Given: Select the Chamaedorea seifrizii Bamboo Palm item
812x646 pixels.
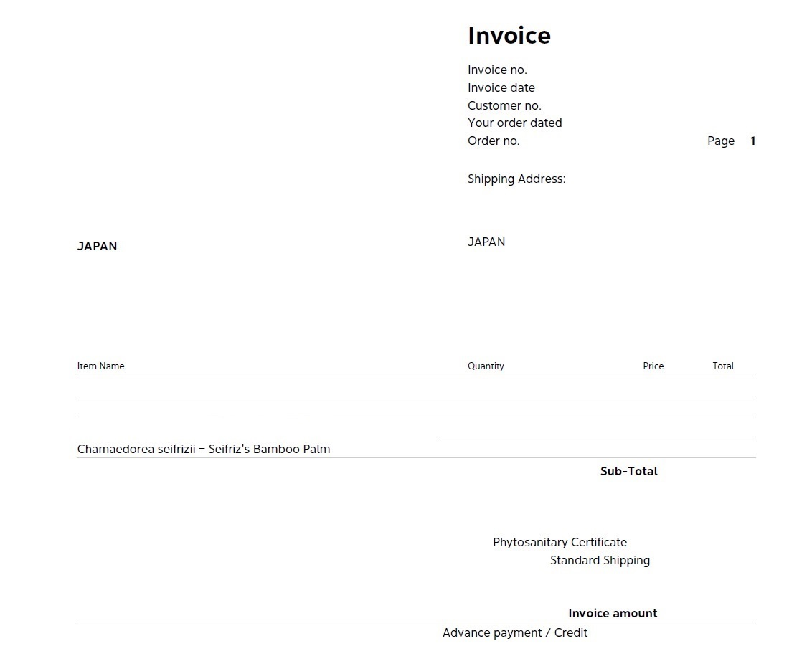Looking at the screenshot, I should (204, 449).
